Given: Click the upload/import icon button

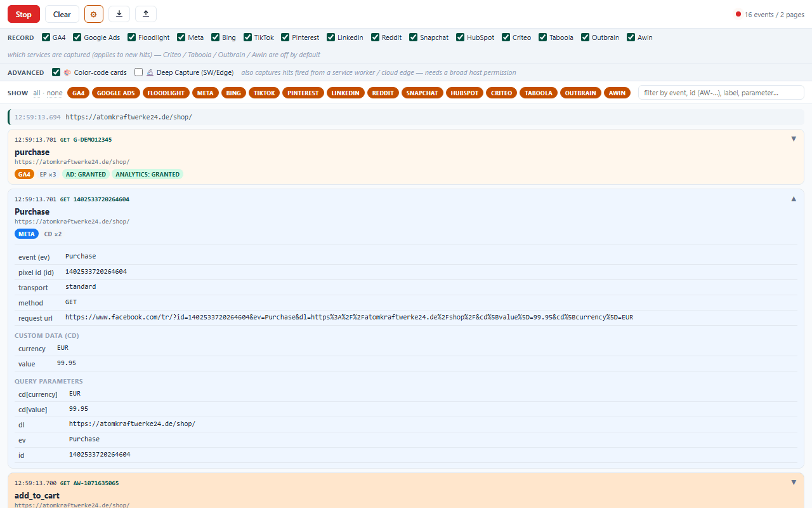Looking at the screenshot, I should [146, 14].
